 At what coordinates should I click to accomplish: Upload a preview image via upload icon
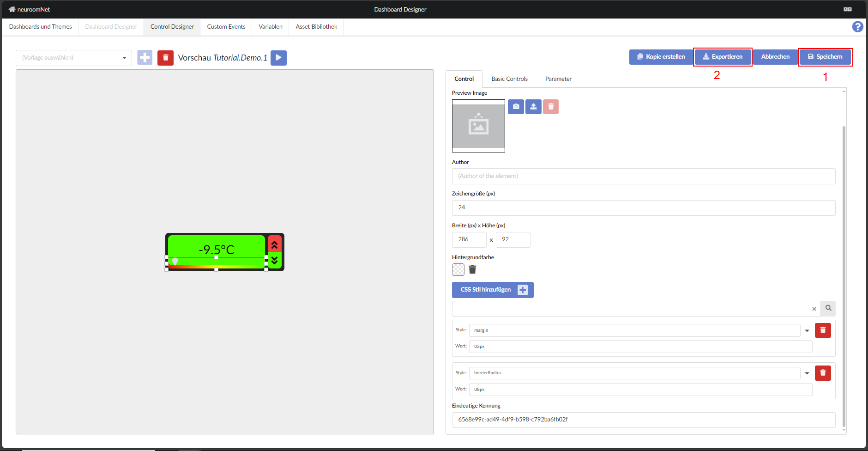[533, 107]
